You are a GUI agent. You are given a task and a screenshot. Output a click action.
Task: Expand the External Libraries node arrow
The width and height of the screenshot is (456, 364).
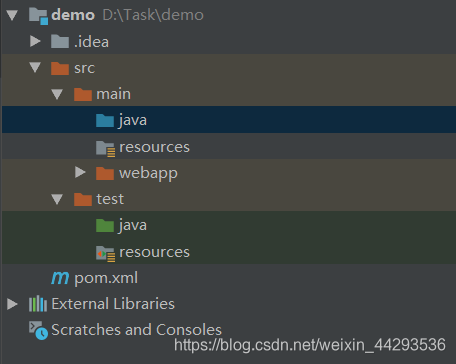pos(12,304)
